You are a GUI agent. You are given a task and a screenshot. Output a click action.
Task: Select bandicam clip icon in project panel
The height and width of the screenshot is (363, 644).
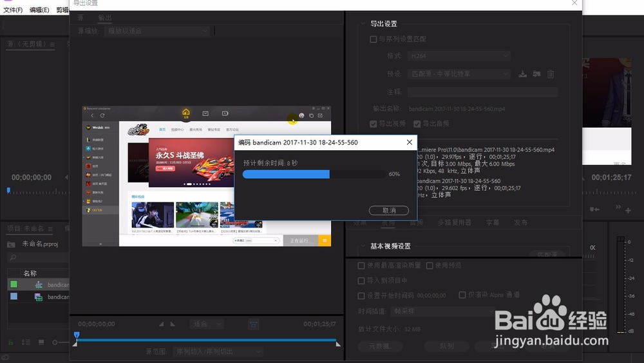tap(39, 297)
